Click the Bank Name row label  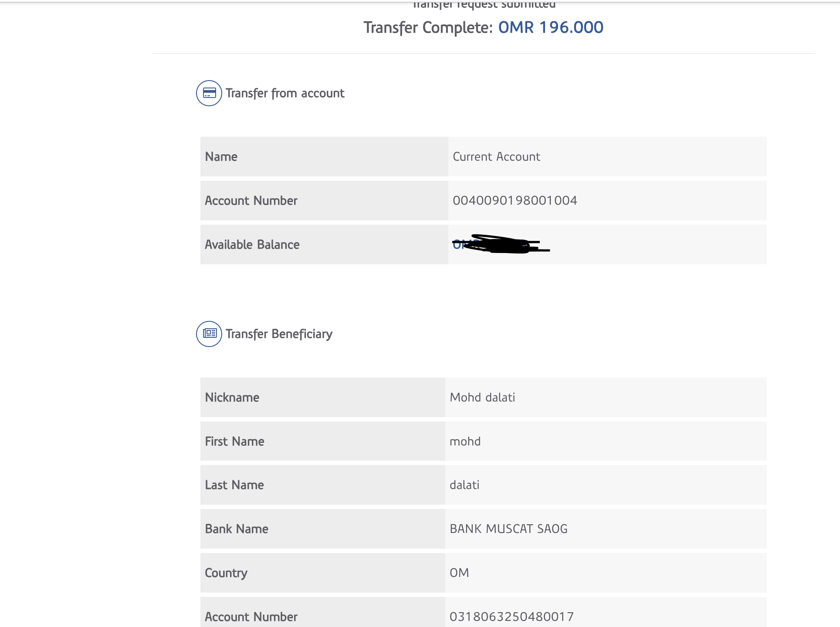pos(237,529)
